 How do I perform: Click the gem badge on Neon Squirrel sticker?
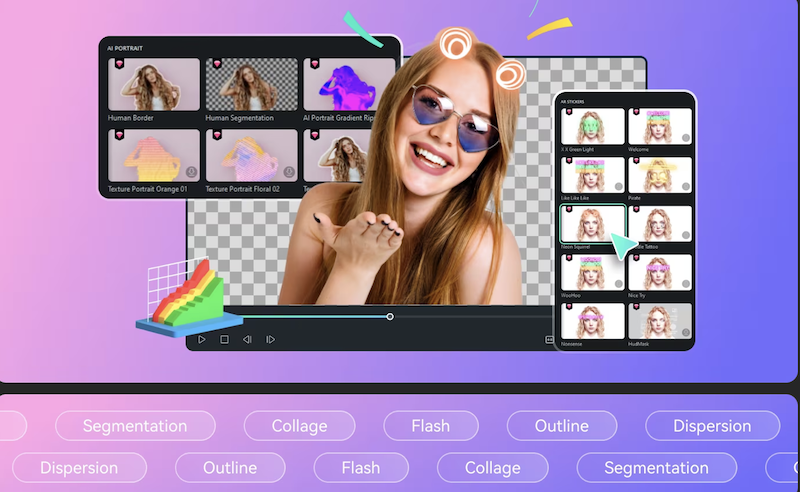569,209
